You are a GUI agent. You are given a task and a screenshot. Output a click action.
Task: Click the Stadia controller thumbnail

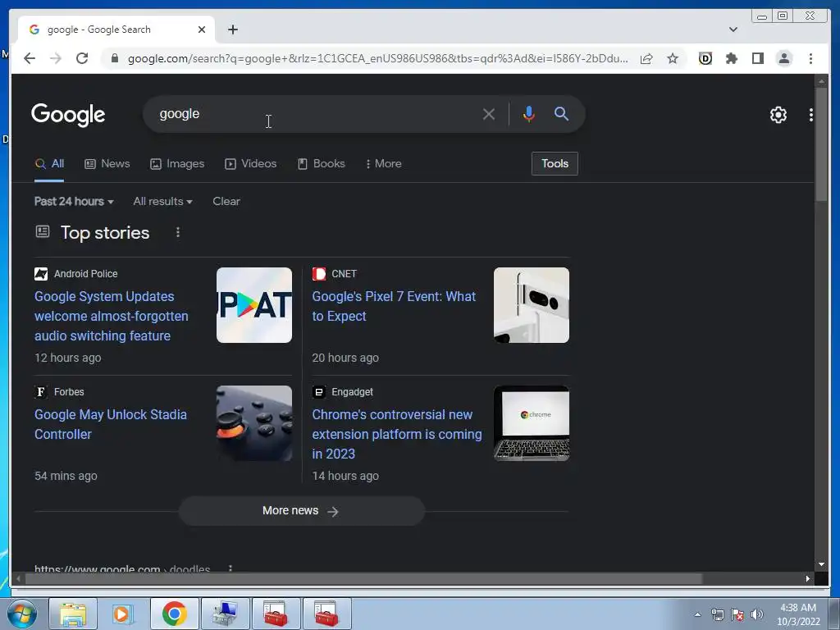point(254,423)
